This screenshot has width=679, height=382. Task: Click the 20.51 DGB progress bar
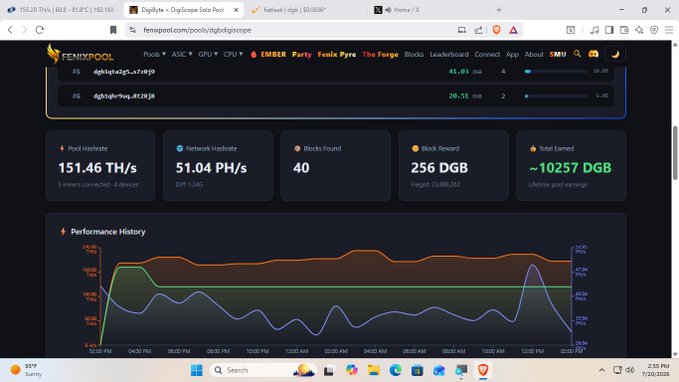[x=556, y=96]
